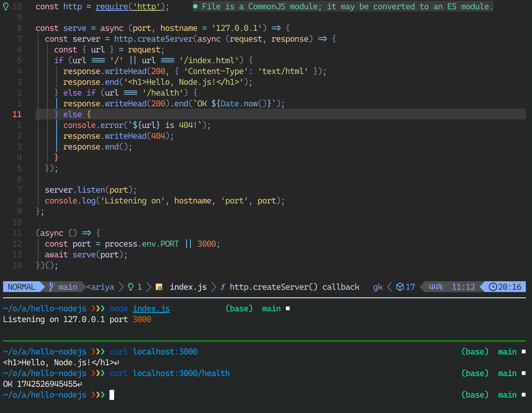532x413 pixels.
Task: Click 'OK 1742526945455' terminal output
Action: pos(40,384)
